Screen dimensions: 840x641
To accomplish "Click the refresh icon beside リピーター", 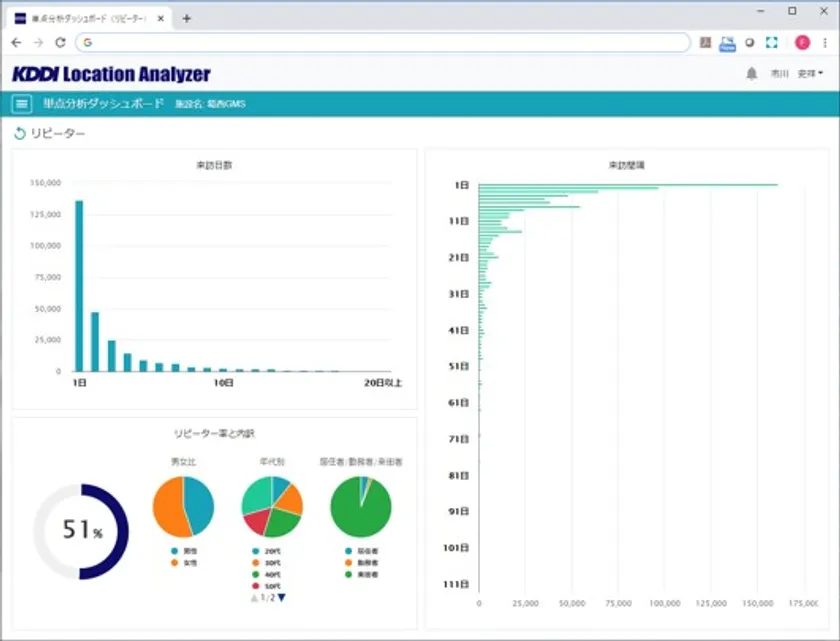I will click(19, 134).
